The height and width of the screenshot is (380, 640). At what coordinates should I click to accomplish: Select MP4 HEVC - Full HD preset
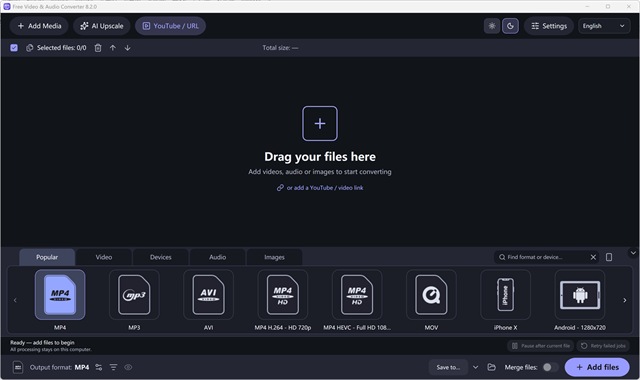point(357,295)
